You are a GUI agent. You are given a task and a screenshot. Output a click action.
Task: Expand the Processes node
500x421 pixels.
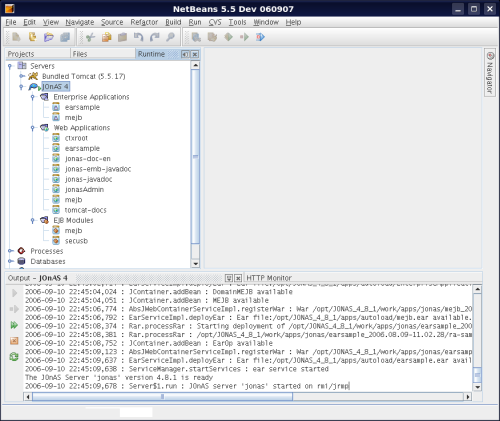click(10, 251)
